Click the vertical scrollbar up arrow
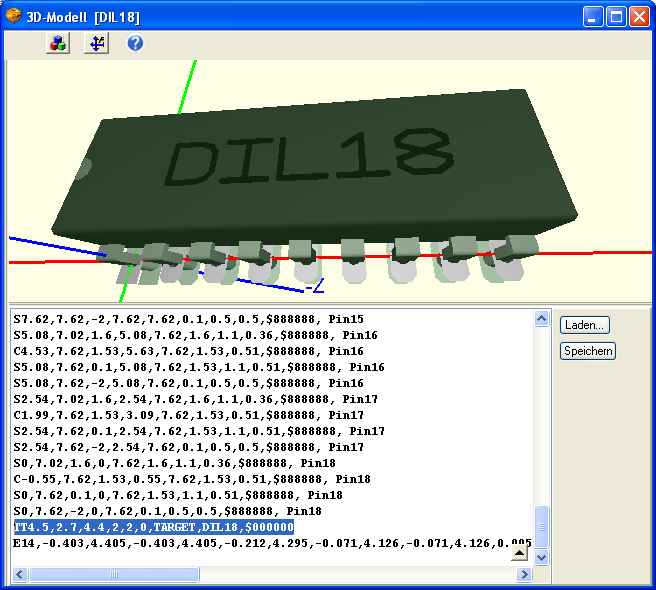The height and width of the screenshot is (590, 656). click(x=542, y=319)
